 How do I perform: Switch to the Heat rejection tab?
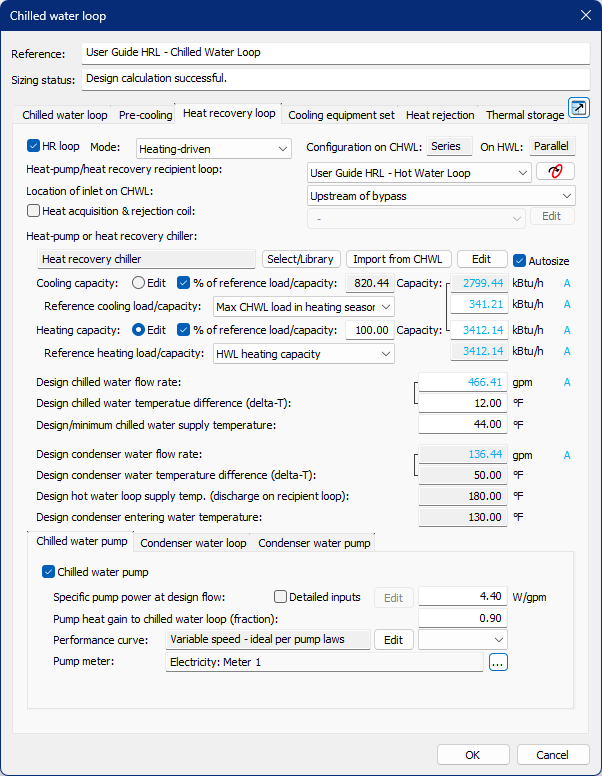pyautogui.click(x=440, y=115)
